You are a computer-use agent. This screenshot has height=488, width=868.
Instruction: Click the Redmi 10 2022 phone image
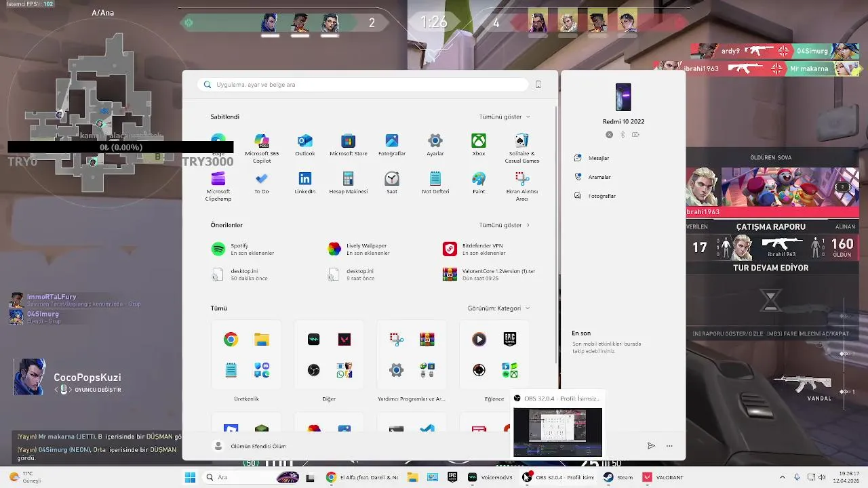click(623, 97)
